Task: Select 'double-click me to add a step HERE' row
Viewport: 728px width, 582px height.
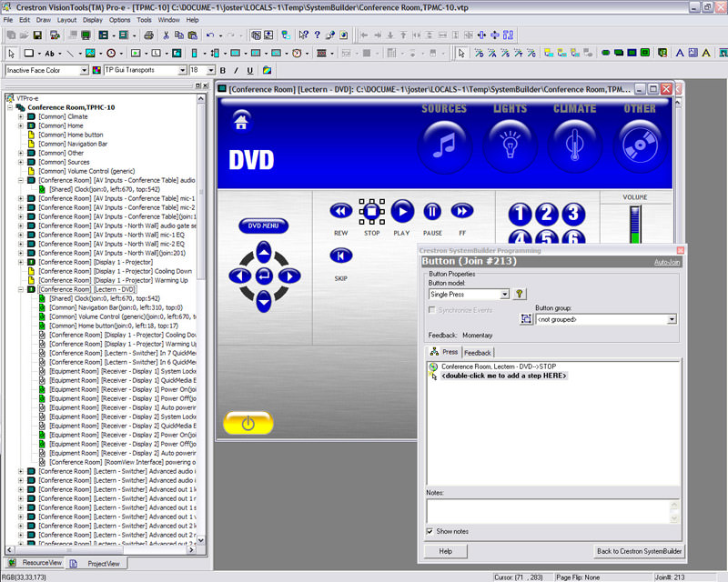Action: (x=504, y=376)
